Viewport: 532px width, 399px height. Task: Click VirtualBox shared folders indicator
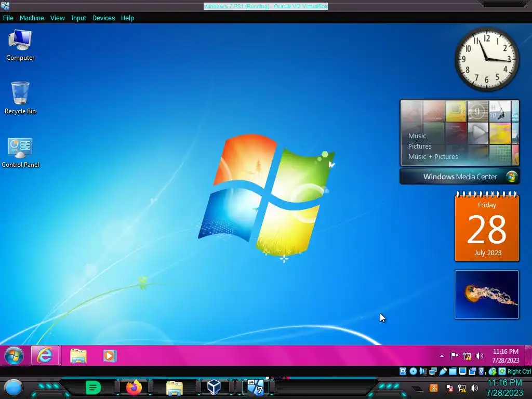point(453,371)
